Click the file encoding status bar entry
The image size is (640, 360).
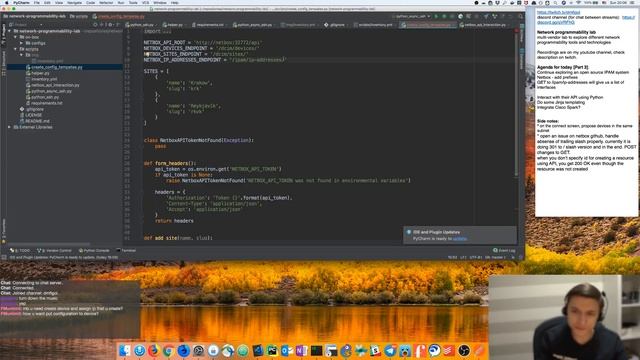click(x=476, y=257)
